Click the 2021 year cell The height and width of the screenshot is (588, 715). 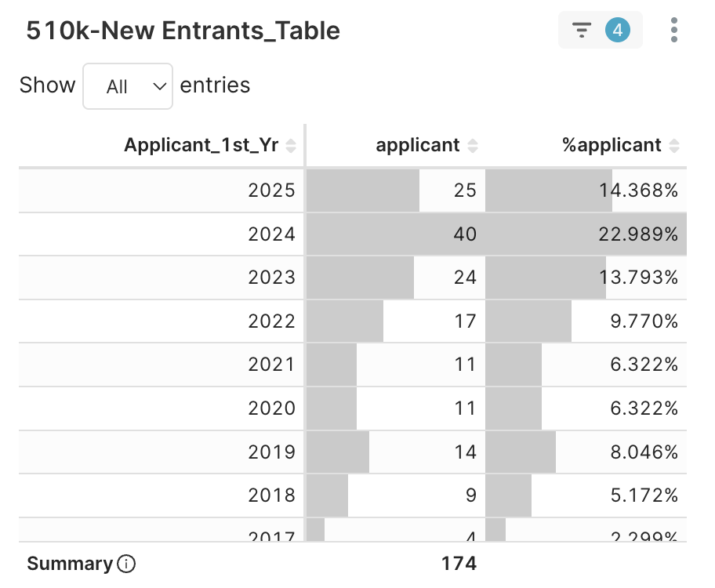271,365
